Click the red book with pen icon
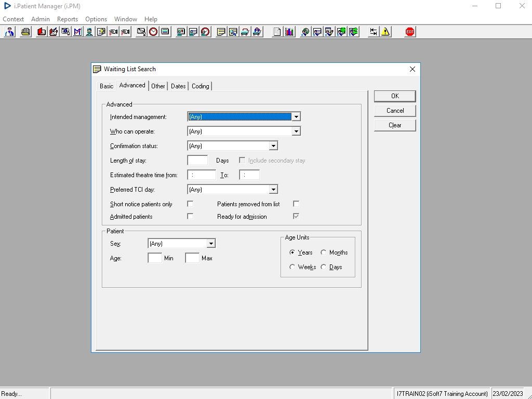Image resolution: width=532 pixels, height=399 pixels. pos(54,32)
